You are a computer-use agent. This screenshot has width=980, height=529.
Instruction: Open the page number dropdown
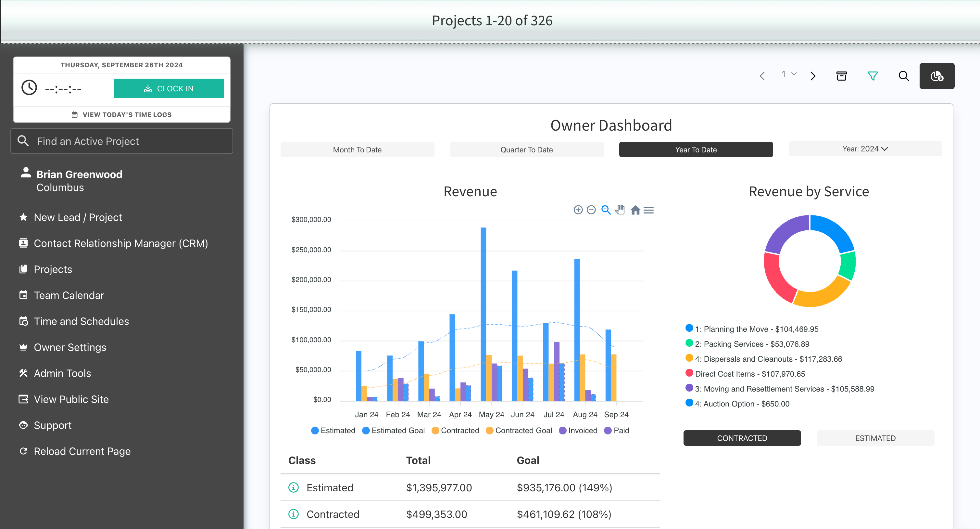tap(789, 74)
